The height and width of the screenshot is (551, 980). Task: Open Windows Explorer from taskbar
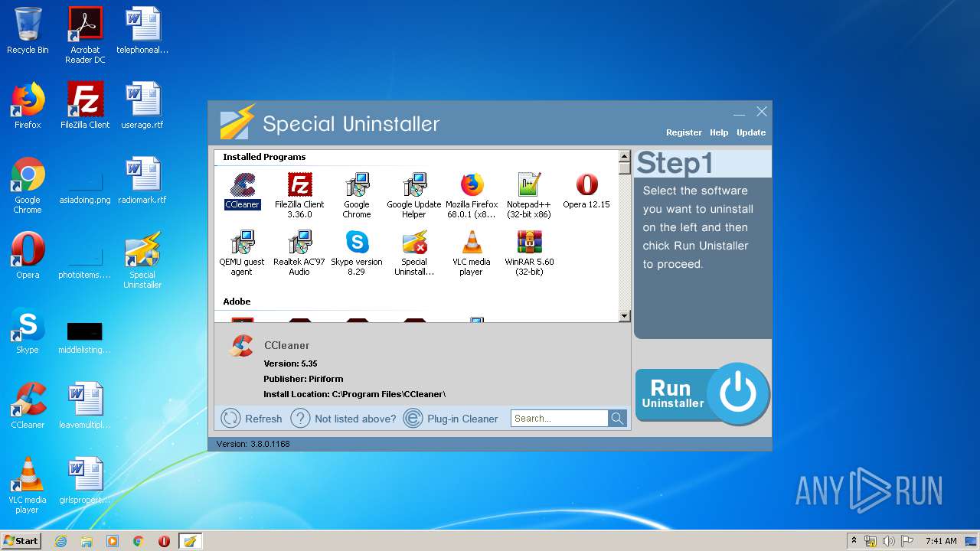pos(87,541)
